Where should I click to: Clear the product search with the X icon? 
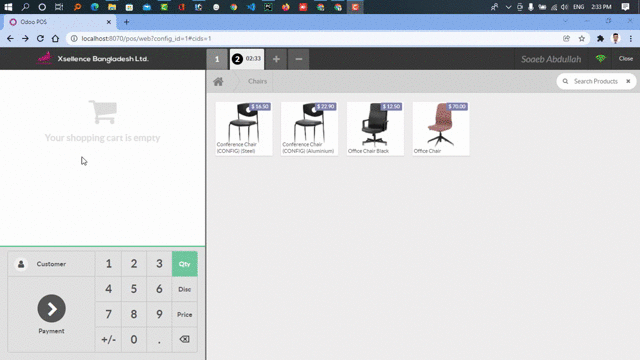(x=628, y=81)
